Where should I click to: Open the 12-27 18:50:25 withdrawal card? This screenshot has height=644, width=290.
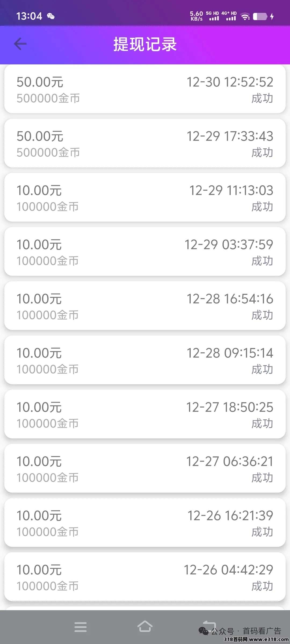[145, 415]
